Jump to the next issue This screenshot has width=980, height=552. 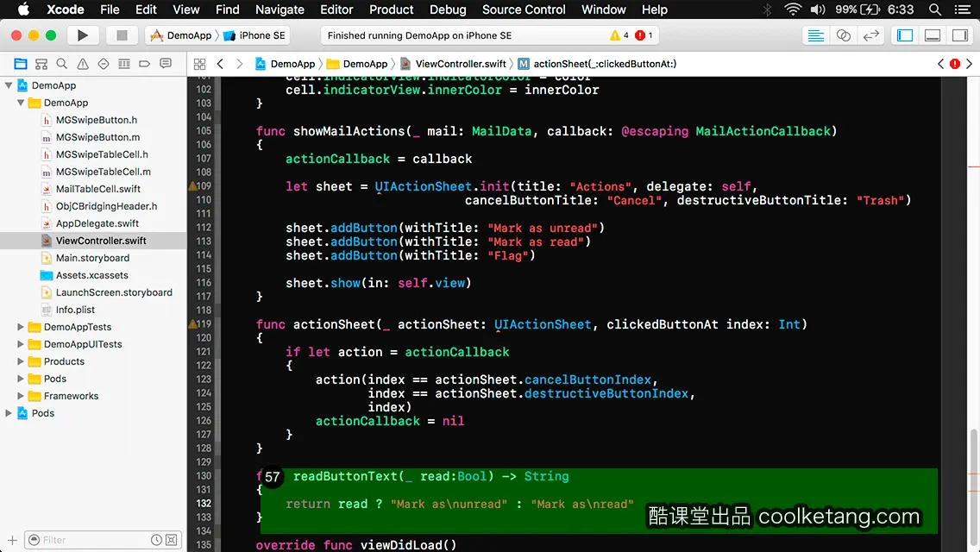coord(970,64)
